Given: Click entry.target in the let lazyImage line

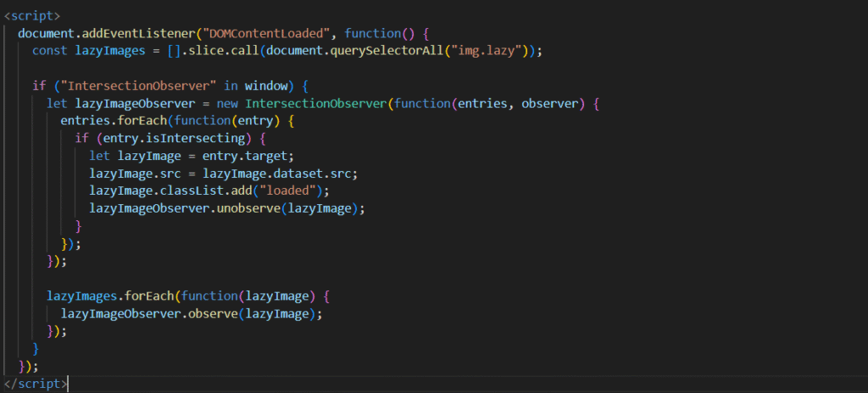Looking at the screenshot, I should pos(245,156).
